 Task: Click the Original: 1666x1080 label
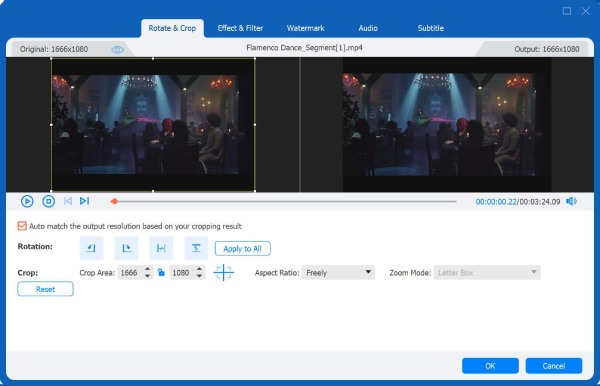(54, 49)
